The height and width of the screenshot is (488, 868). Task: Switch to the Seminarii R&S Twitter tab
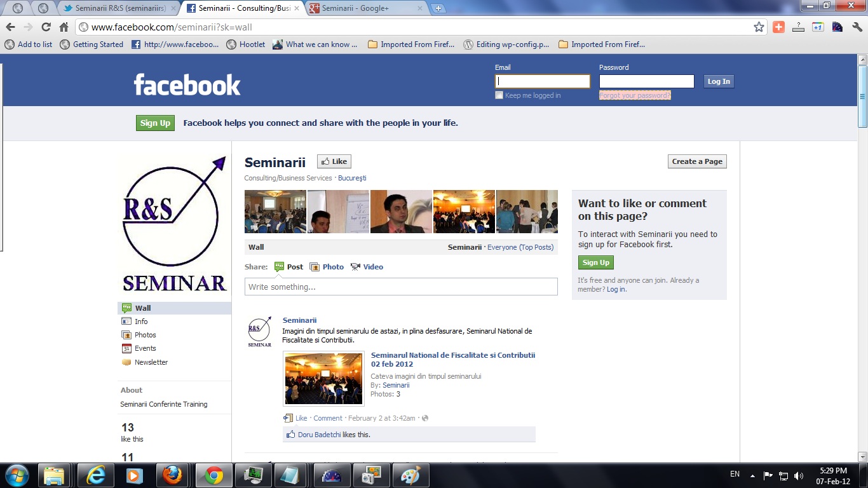(116, 8)
